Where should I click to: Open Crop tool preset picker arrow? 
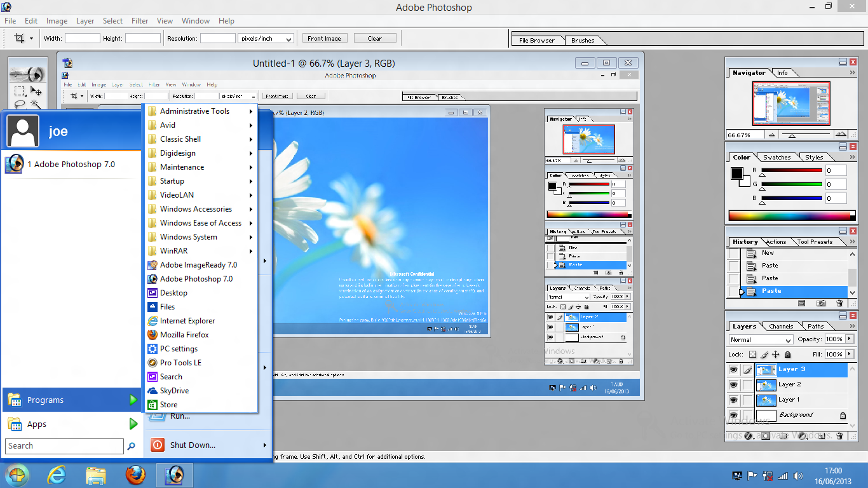point(31,39)
